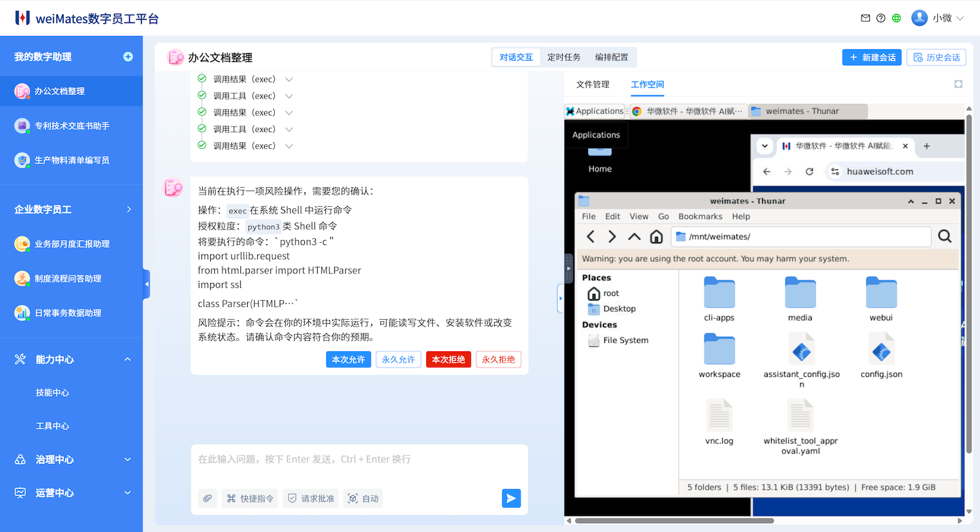The image size is (980, 532).
Task: Switch to 定时任务 tab
Action: pos(564,57)
